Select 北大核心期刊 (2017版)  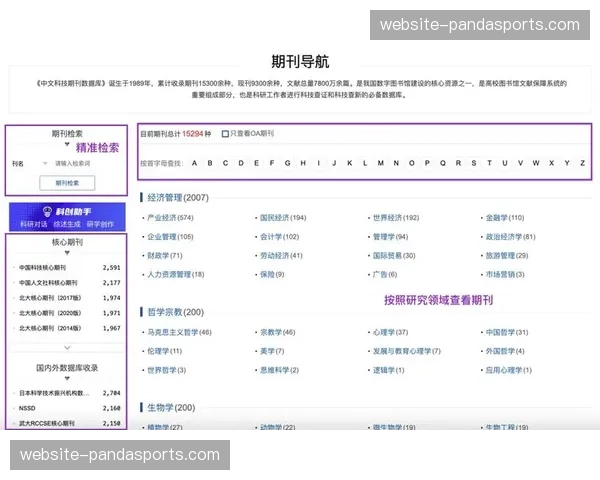pyautogui.click(x=50, y=298)
